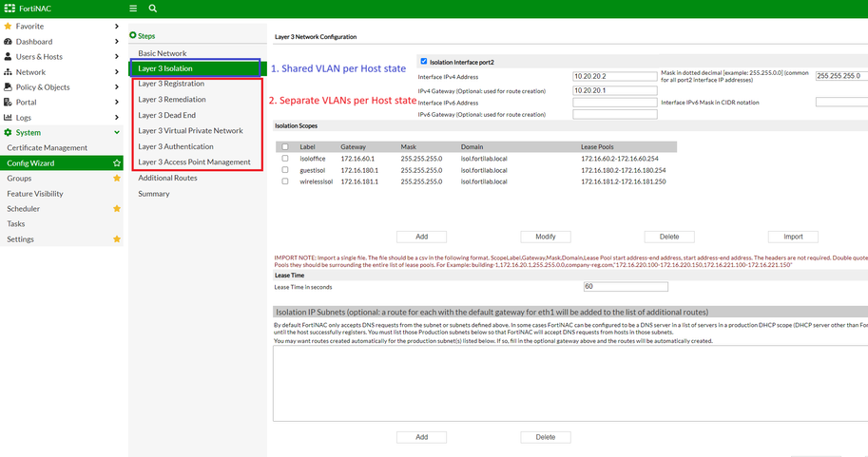Select the isoloffice scope checkbox
This screenshot has width=868, height=457.
click(x=285, y=159)
